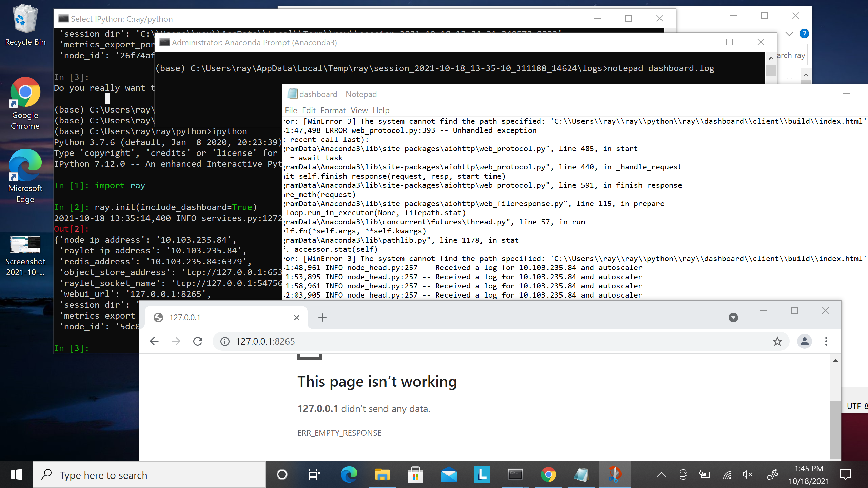Open Chrome three-dot menu

pos(826,341)
